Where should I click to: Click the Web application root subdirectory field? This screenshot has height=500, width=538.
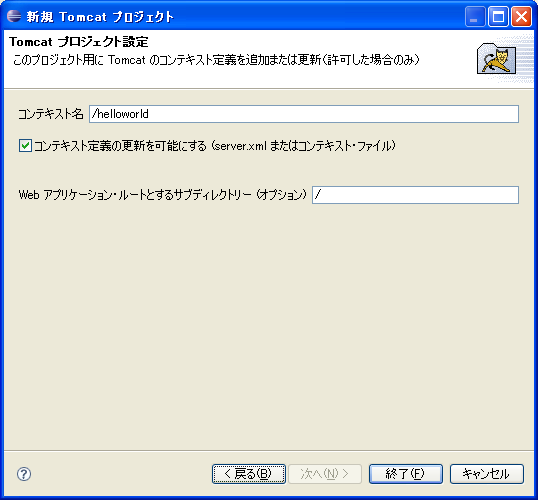pyautogui.click(x=415, y=195)
